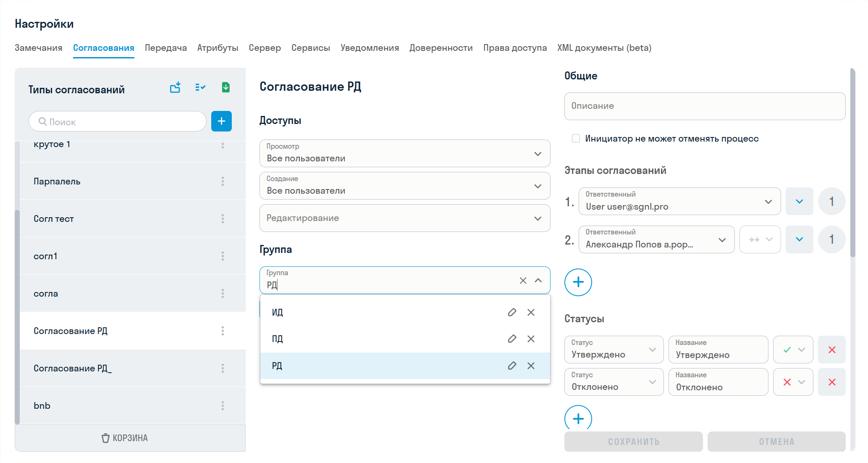Click the Описание input field
Image resolution: width=868 pixels, height=463 pixels.
704,106
